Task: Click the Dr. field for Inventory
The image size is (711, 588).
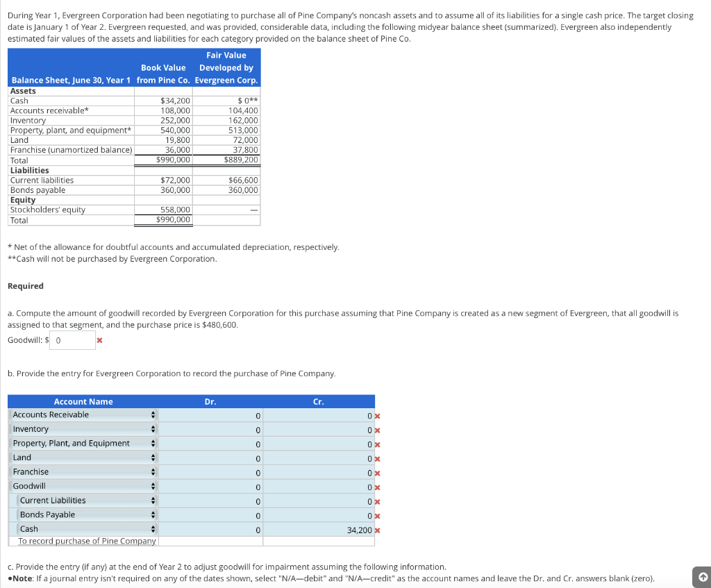Action: click(211, 430)
